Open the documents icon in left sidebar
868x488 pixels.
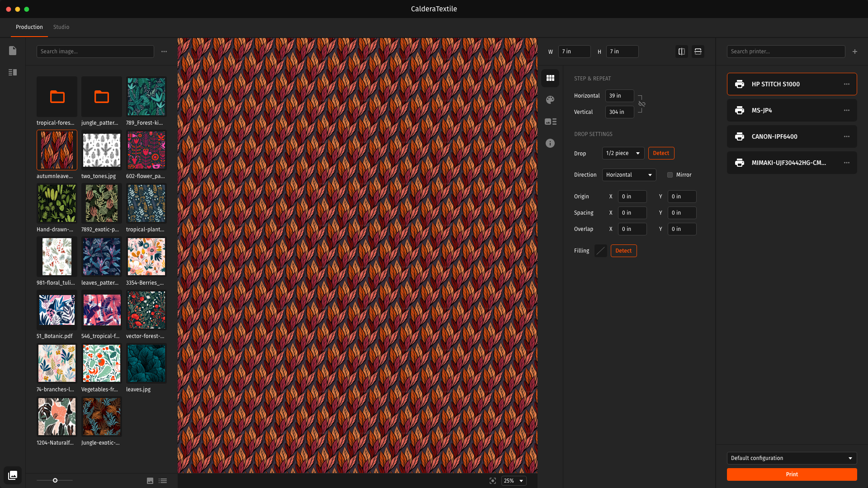tap(13, 51)
